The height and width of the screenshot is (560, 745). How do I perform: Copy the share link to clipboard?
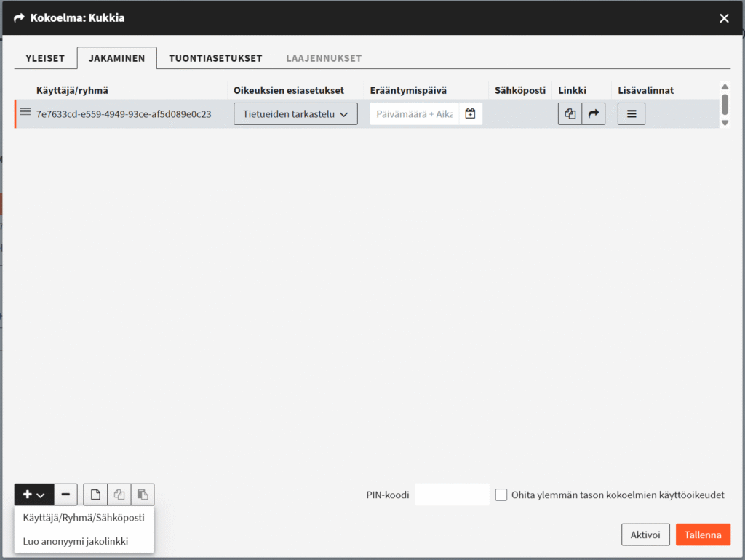(x=570, y=114)
